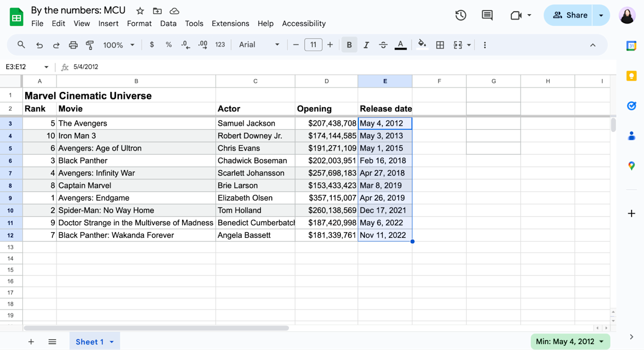Check the cloud save status icon
644x350 pixels.
coord(174,11)
